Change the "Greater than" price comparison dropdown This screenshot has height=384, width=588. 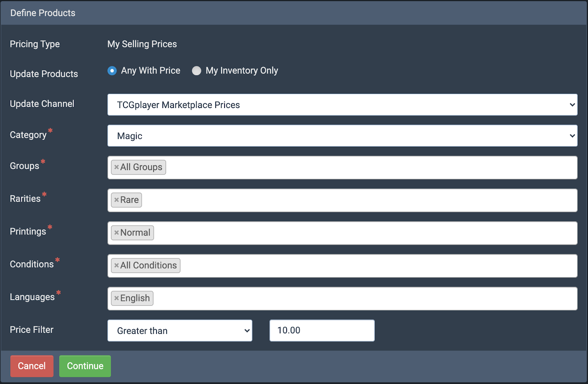pos(180,330)
